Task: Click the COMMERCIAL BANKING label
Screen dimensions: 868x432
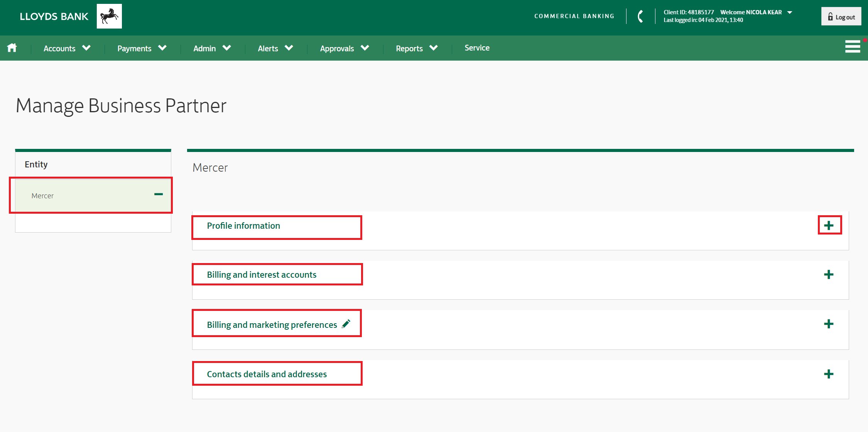Action: [x=574, y=16]
